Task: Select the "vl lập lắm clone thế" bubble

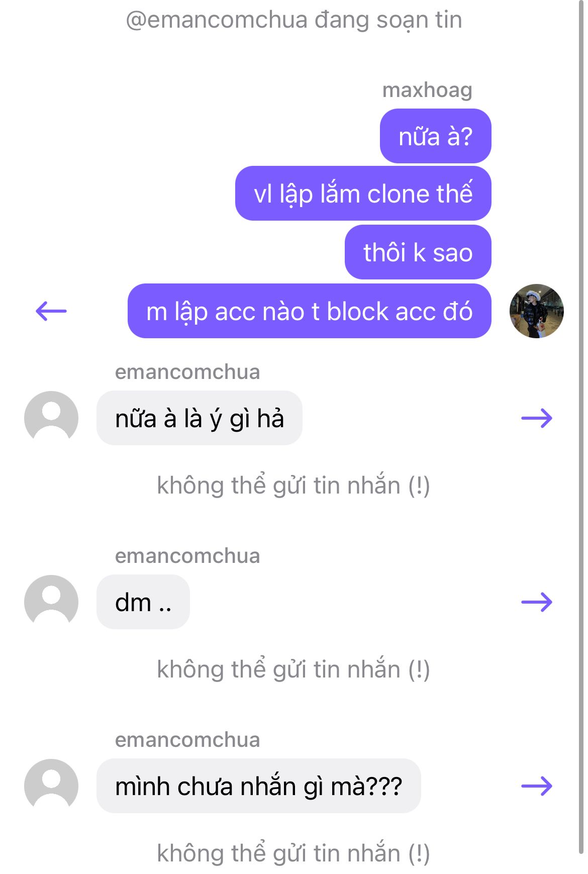Action: (x=363, y=193)
